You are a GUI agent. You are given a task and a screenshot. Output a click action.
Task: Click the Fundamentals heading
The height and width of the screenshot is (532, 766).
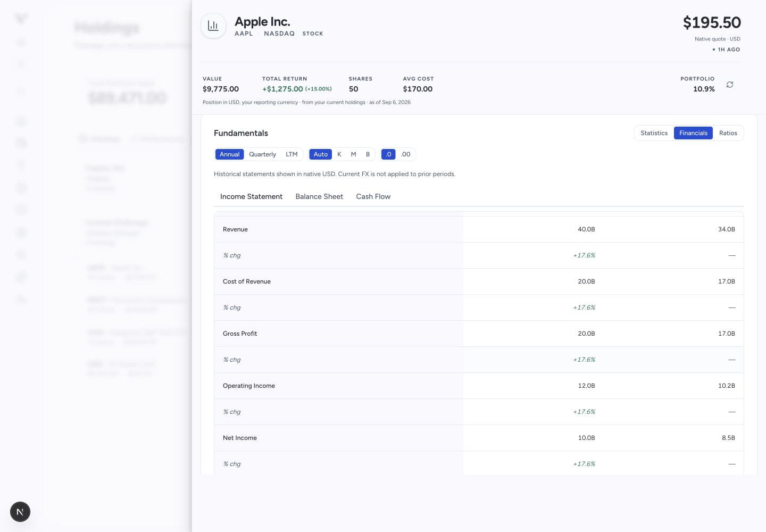241,133
